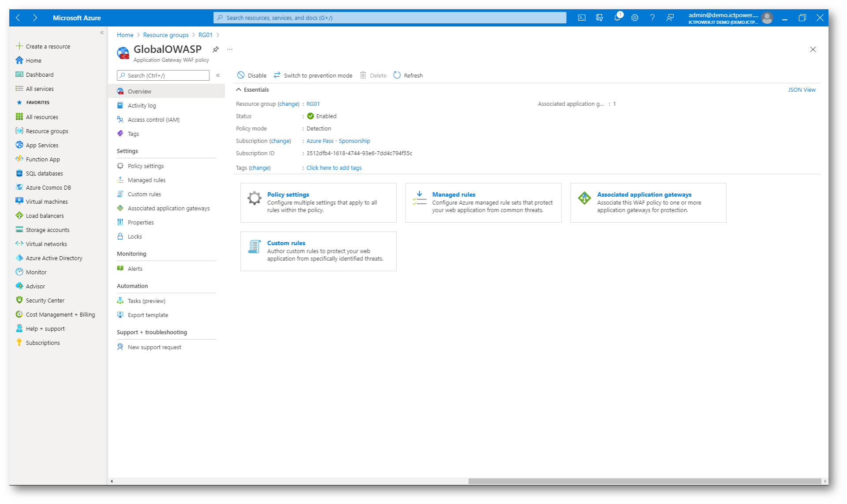Viewport: 847px width, 504px height.
Task: Collapse the resource menu panel
Action: pos(218,75)
